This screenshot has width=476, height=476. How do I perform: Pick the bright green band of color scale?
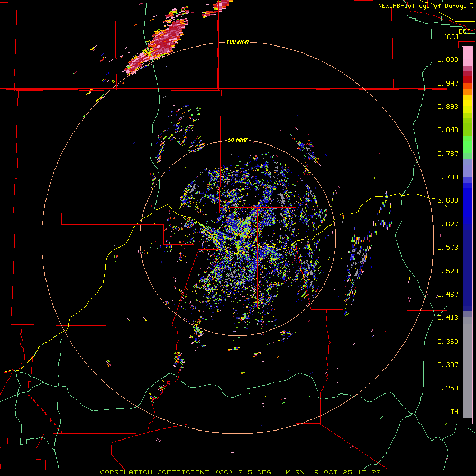467,144
